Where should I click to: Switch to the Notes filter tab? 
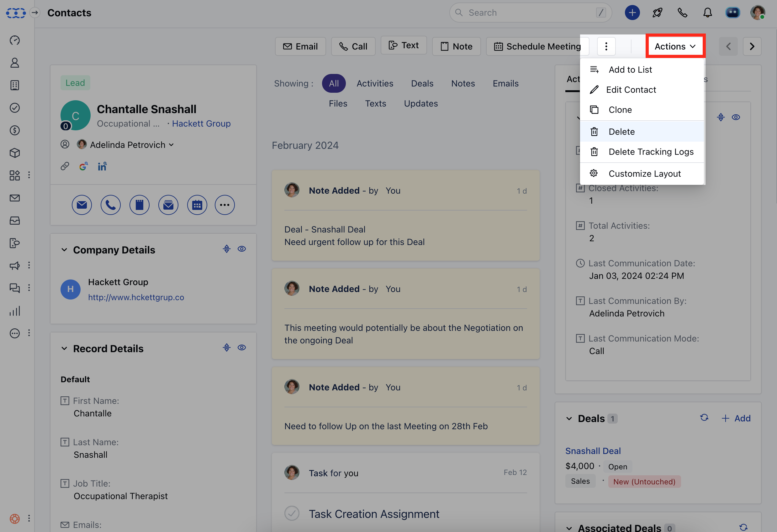click(x=463, y=84)
